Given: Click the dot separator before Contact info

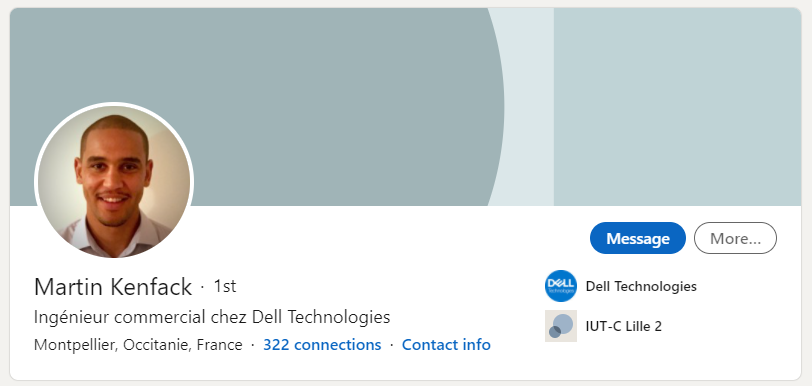Looking at the screenshot, I should click(392, 345).
